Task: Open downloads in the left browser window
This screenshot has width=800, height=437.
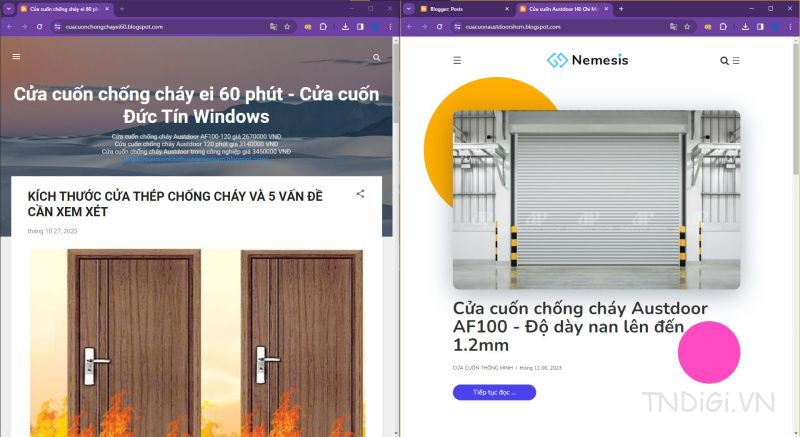Action: pyautogui.click(x=345, y=27)
